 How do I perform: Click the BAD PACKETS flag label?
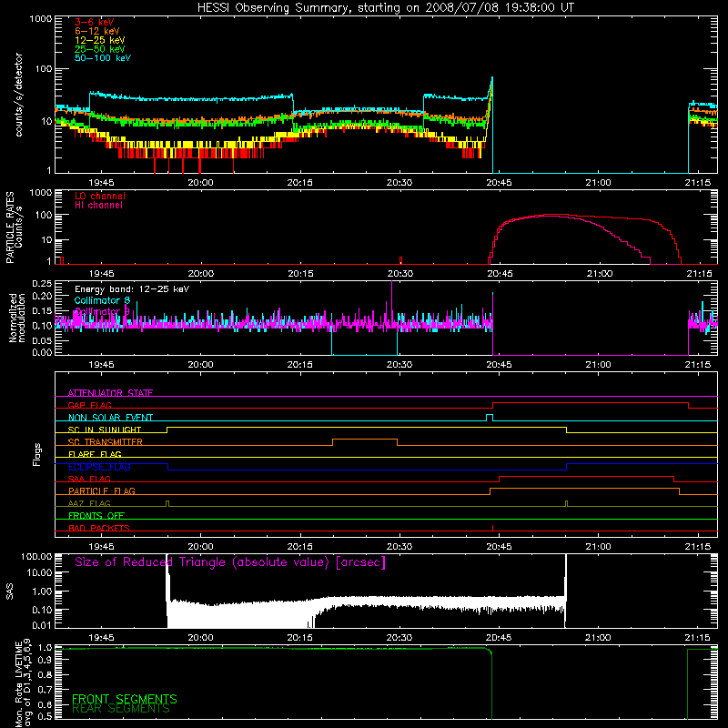99,528
